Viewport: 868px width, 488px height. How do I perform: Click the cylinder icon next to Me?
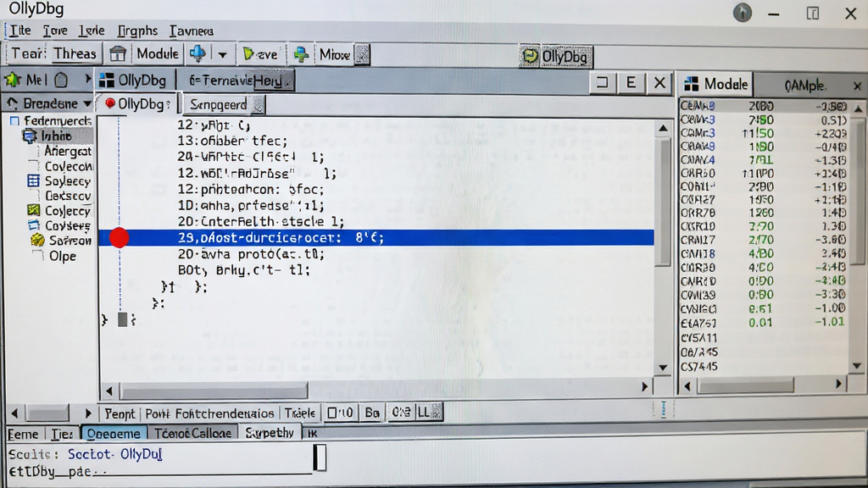coord(61,80)
